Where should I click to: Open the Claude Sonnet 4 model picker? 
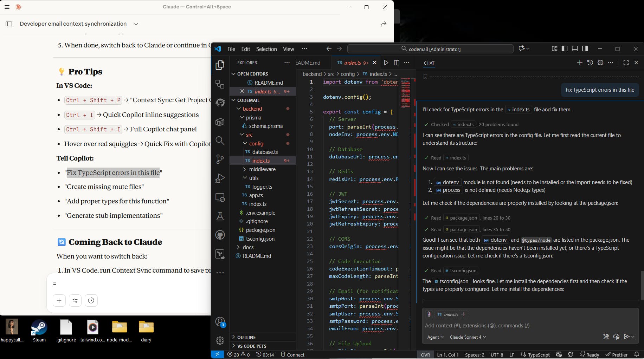point(468,337)
